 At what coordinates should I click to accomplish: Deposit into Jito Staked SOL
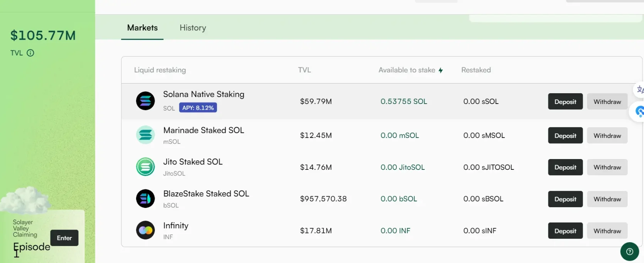point(565,167)
